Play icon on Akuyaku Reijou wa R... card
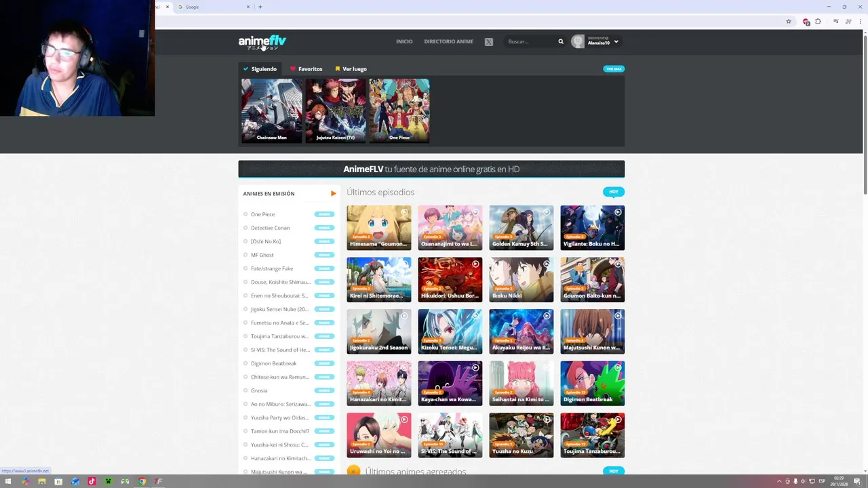The height and width of the screenshot is (488, 868). click(547, 316)
